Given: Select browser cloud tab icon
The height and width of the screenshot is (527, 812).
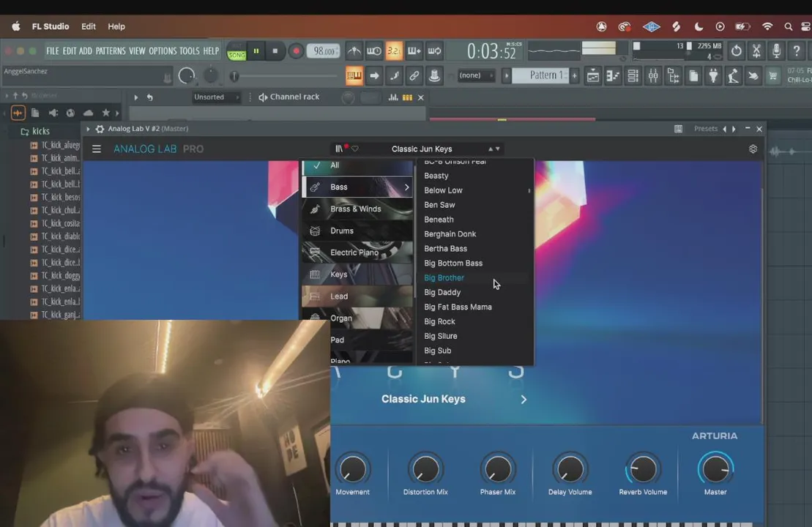Looking at the screenshot, I should coord(88,112).
